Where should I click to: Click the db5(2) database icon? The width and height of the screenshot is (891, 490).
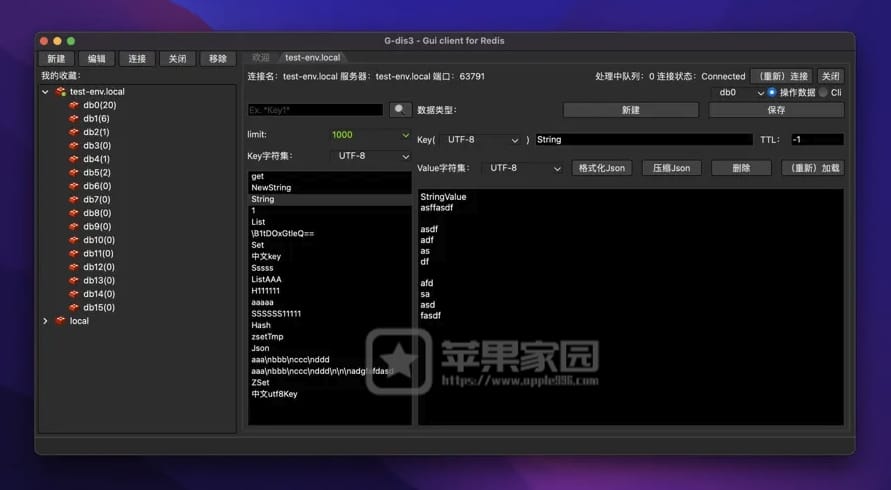pyautogui.click(x=73, y=173)
